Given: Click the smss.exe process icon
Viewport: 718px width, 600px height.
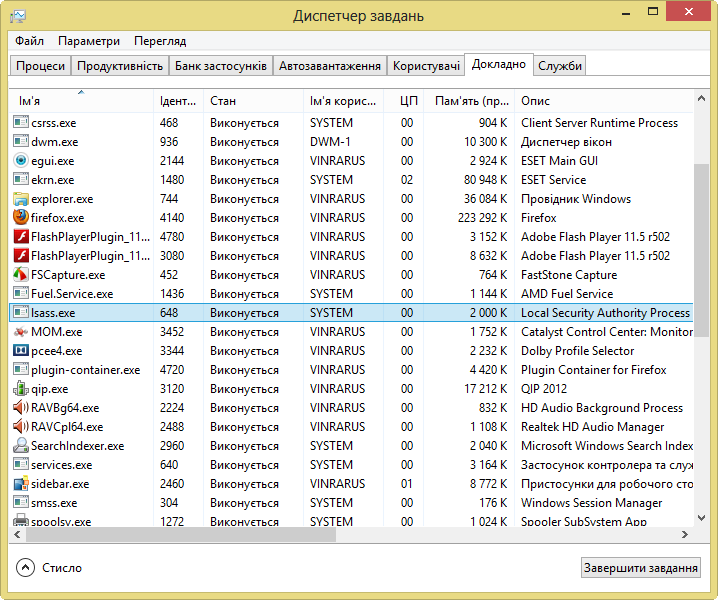Looking at the screenshot, I should click(21, 502).
